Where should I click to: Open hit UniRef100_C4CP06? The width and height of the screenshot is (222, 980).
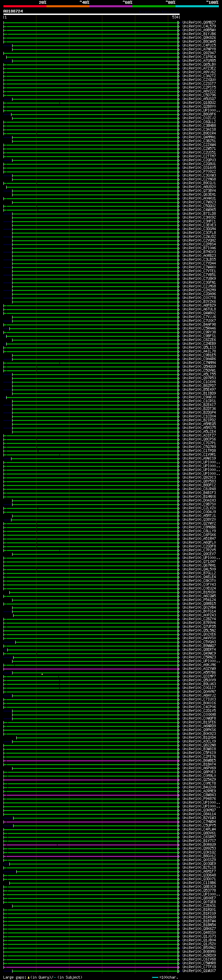pos(199,707)
